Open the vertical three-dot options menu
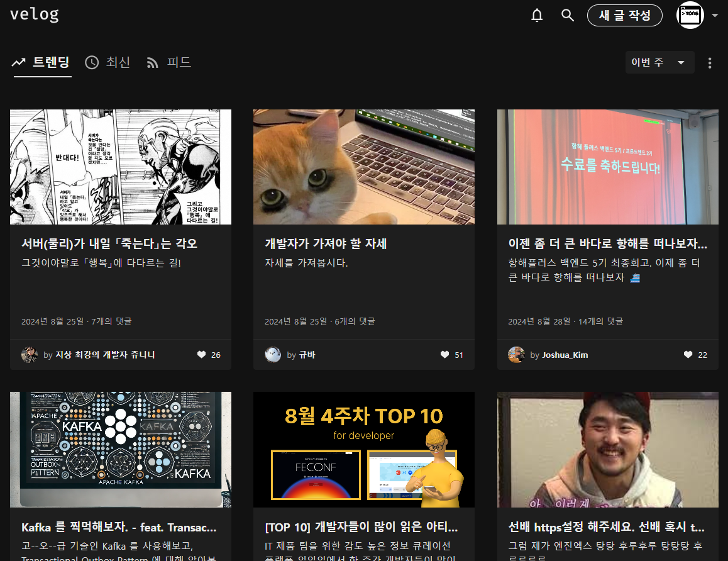The width and height of the screenshot is (728, 561). point(710,62)
